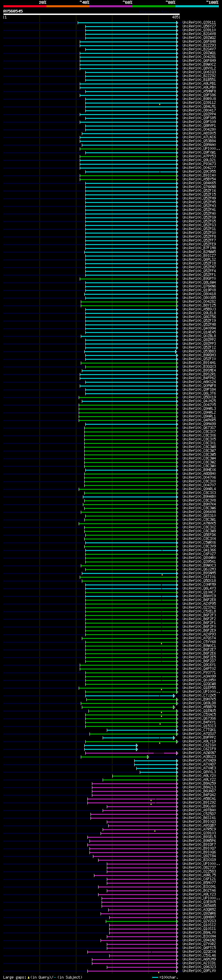Select the UniRef100_O04705 label

(x=199, y=405)
